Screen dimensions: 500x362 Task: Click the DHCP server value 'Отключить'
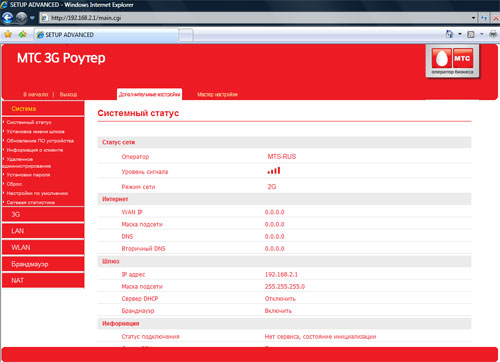pos(280,299)
